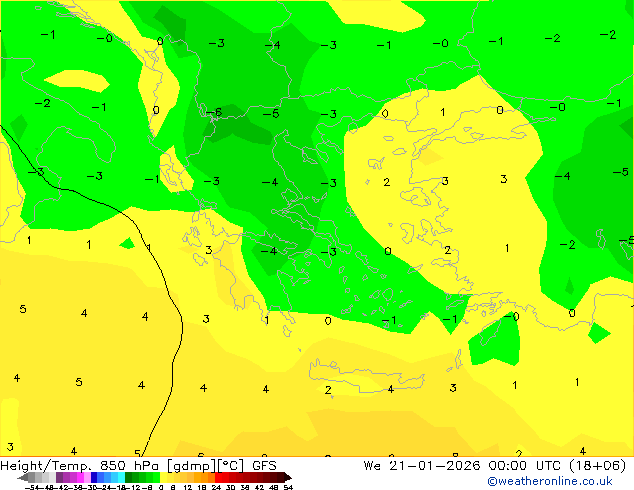Click the Height/Temp. 850 hPa map title
This screenshot has width=634, height=490.
(139, 466)
